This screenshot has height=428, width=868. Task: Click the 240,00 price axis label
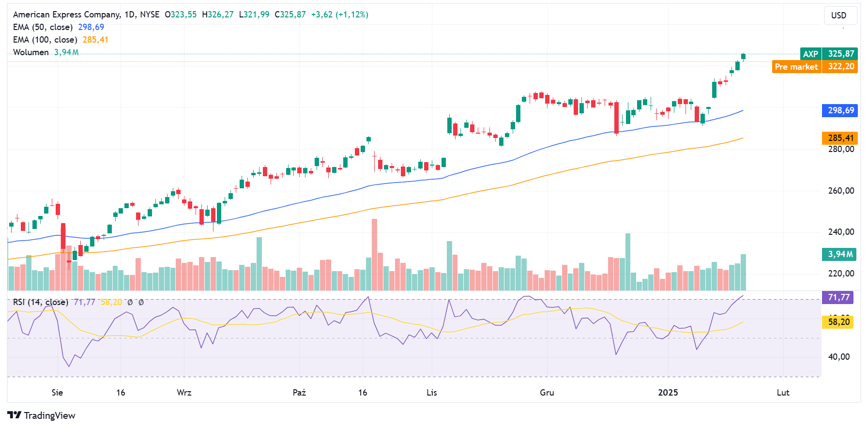(841, 232)
